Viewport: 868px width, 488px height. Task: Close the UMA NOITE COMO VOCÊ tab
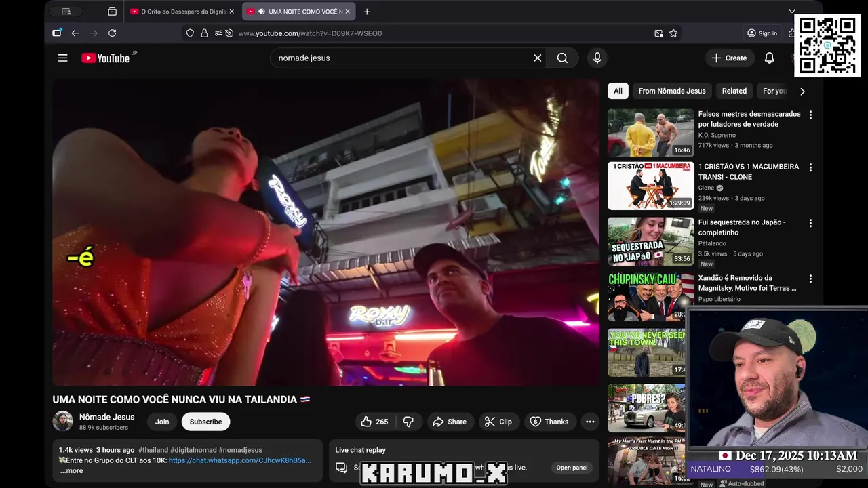click(x=349, y=12)
